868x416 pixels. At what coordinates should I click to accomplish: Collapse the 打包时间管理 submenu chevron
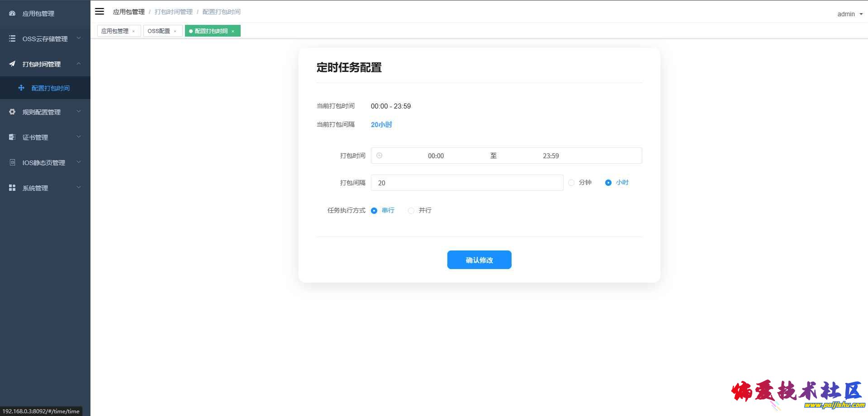pos(79,64)
